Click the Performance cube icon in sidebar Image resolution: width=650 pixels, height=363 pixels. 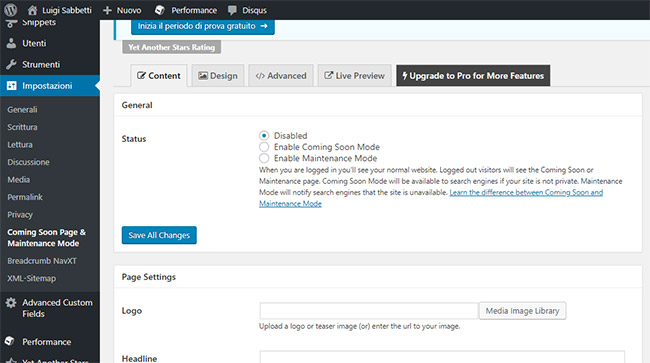10,341
